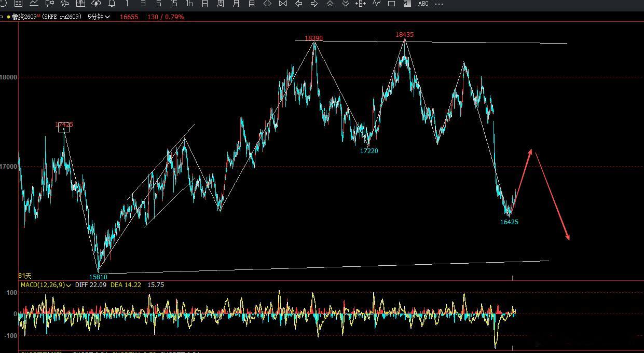Switch to 1-hour period
This screenshot has height=353, width=644.
click(x=189, y=4)
